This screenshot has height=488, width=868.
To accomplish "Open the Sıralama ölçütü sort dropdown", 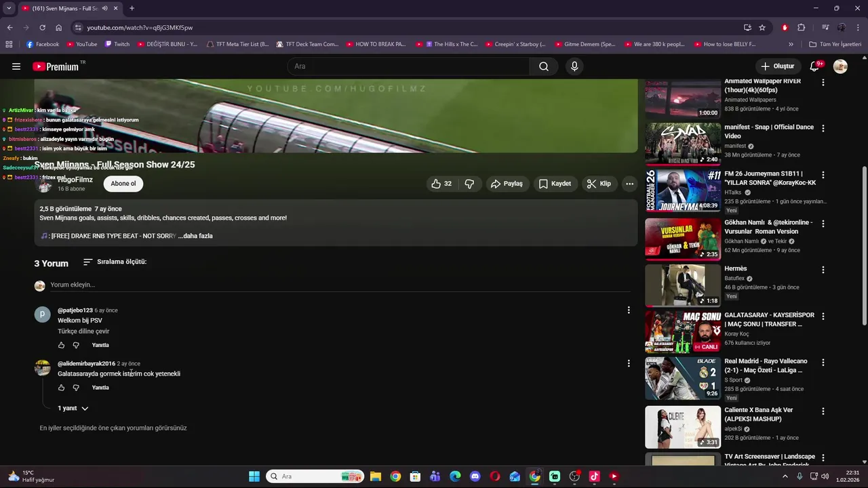I will [x=115, y=262].
